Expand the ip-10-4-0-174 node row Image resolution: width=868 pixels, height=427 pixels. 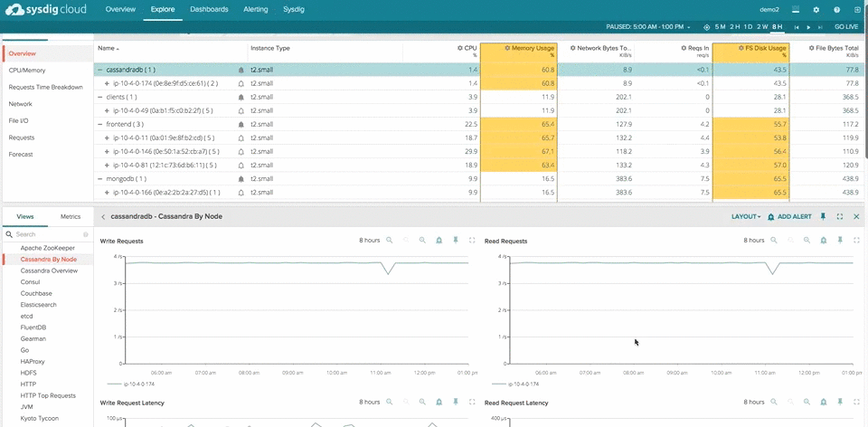point(107,83)
